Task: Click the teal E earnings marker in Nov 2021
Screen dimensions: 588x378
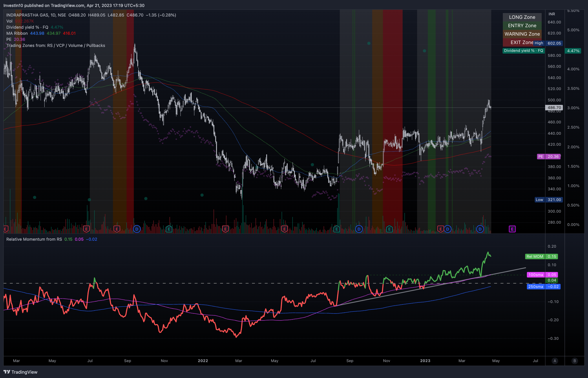Action: 169,229
